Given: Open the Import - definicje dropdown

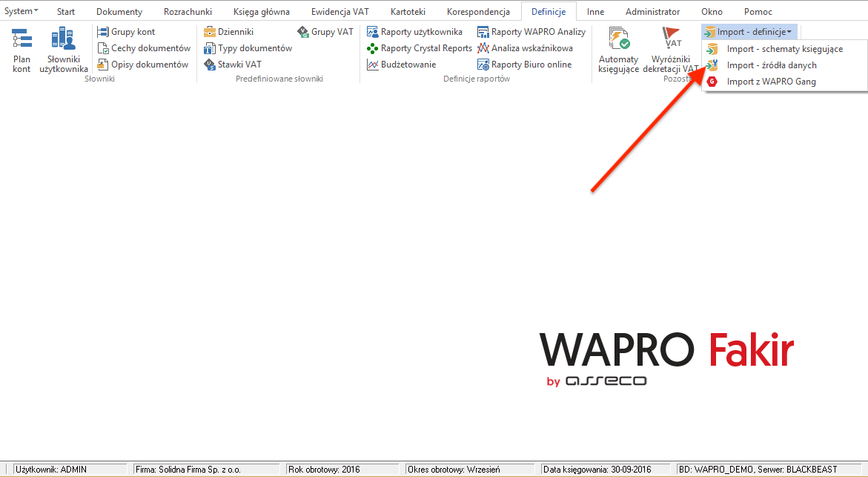Looking at the screenshot, I should [750, 31].
